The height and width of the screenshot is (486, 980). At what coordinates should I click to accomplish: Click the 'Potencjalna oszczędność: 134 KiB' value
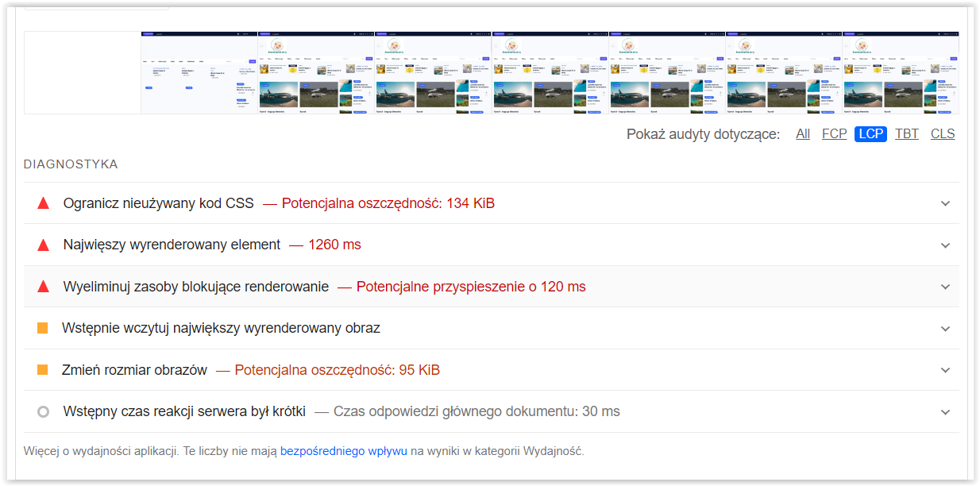[388, 203]
